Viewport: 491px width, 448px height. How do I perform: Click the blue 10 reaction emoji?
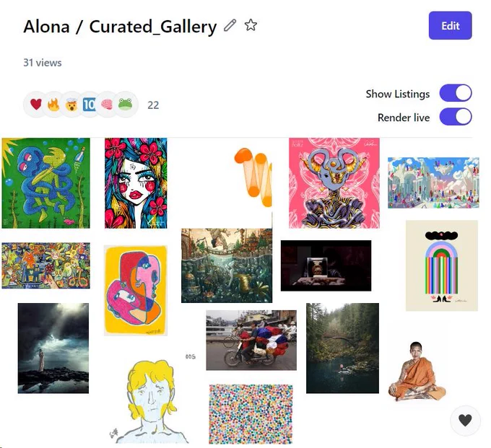[90, 105]
